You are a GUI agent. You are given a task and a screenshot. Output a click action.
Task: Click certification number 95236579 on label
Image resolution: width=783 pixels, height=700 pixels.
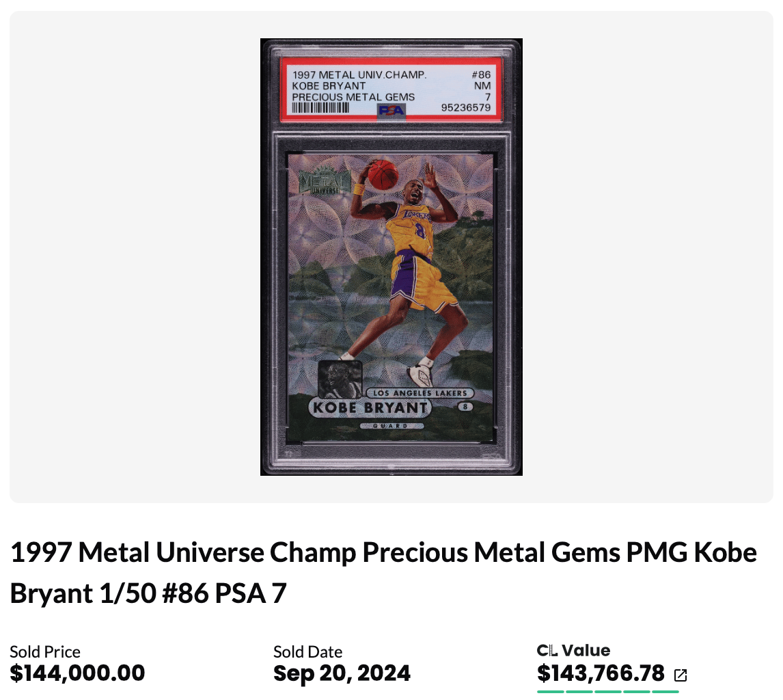click(x=465, y=107)
